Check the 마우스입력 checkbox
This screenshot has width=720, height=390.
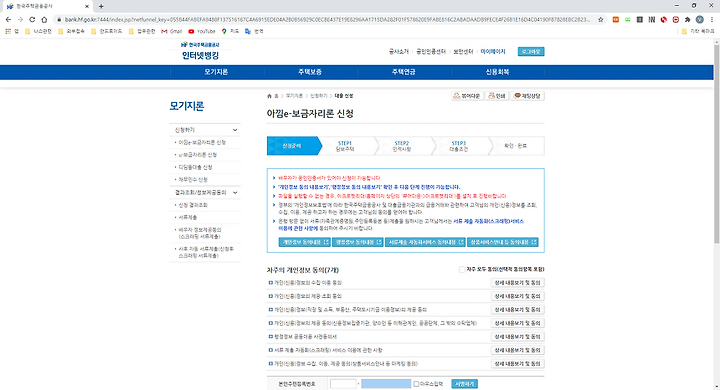point(416,384)
